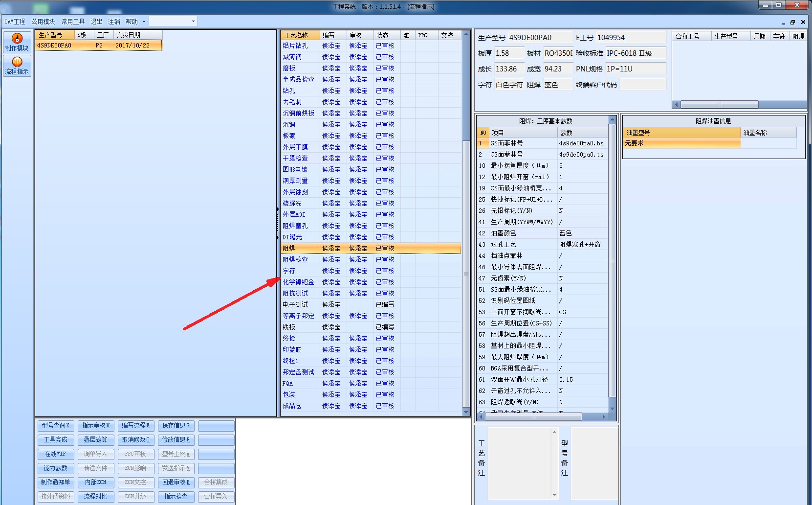Click the 指示审核H button
The width and height of the screenshot is (812, 505).
point(96,426)
